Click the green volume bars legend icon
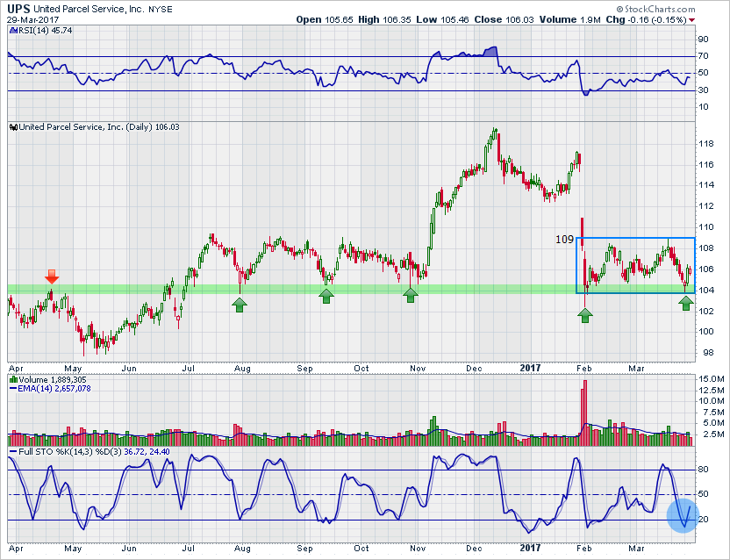Screen dimensions: 730x560 (x=13, y=380)
